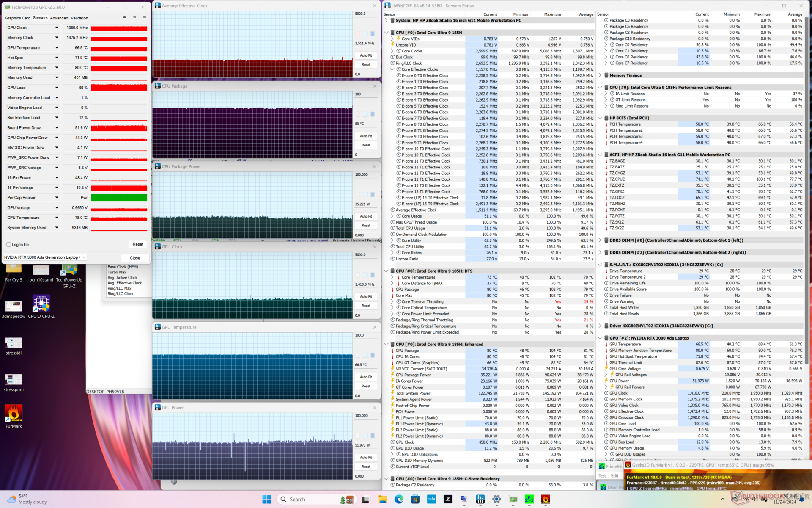
Task: Open the graphics card selection combo box
Action: pos(44,257)
